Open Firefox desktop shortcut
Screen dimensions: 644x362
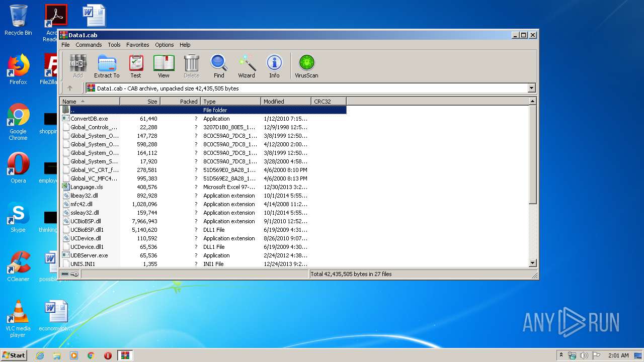point(18,69)
